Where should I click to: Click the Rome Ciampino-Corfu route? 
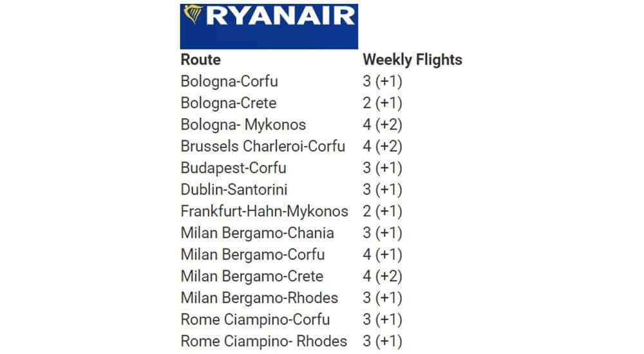pos(255,319)
